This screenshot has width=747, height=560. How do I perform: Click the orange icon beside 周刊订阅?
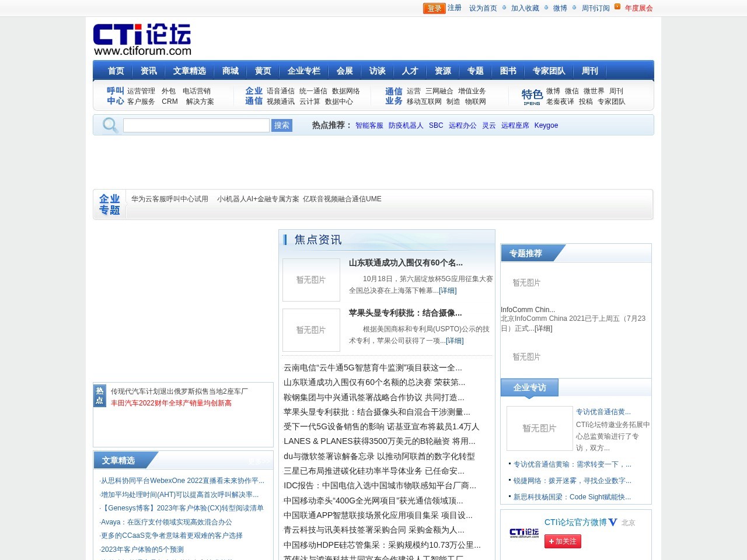tap(617, 8)
